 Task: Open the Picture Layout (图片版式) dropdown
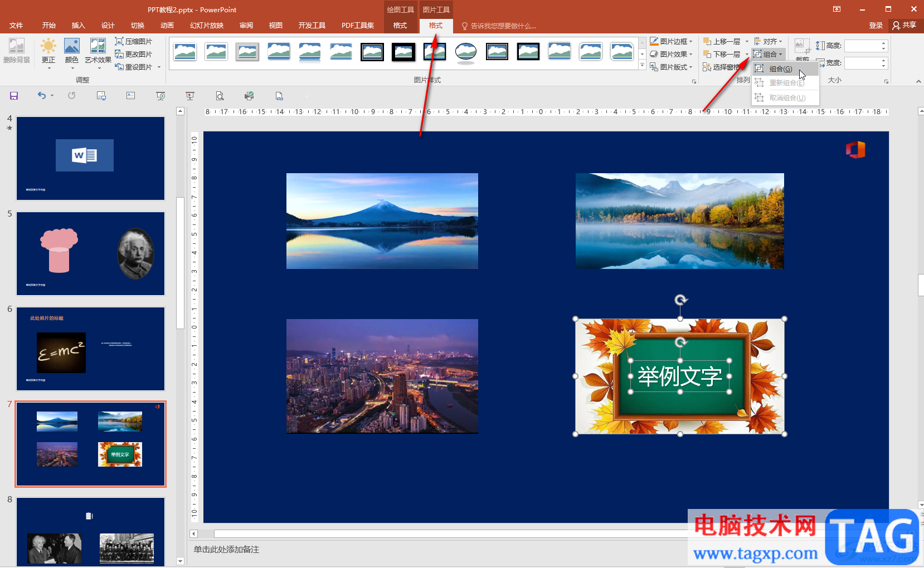tap(671, 67)
